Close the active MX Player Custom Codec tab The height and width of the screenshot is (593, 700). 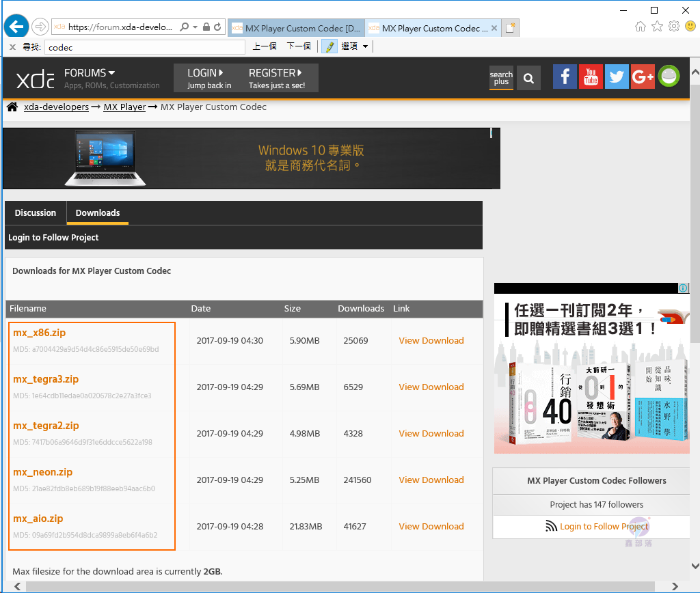coord(494,28)
